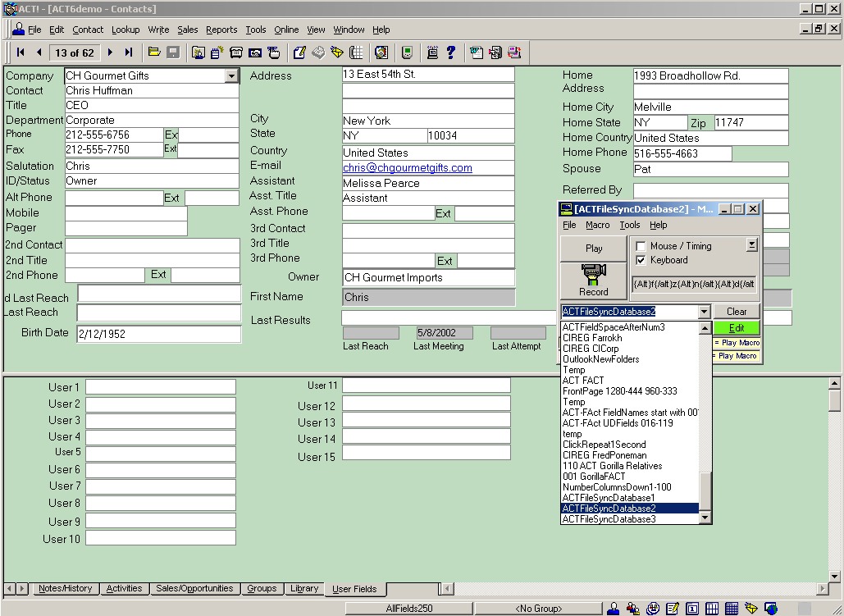
Task: Select 001 GorillaFACT in macro list
Action: tap(630, 477)
